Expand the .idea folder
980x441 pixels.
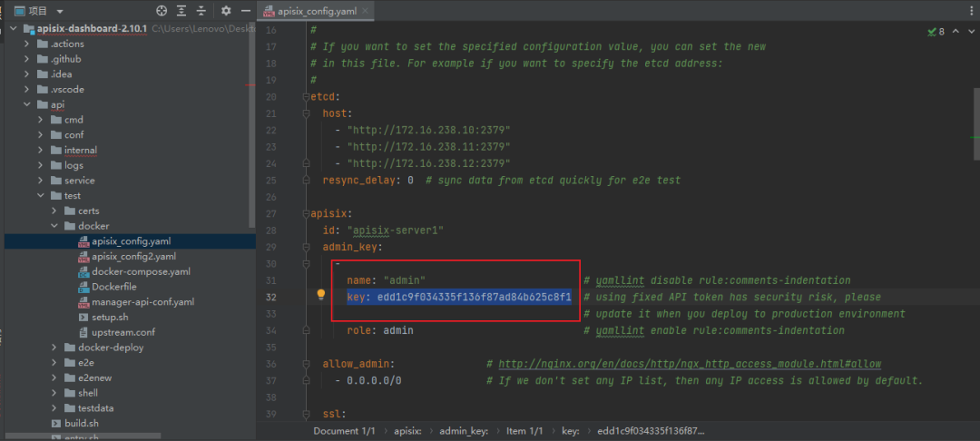pyautogui.click(x=26, y=74)
